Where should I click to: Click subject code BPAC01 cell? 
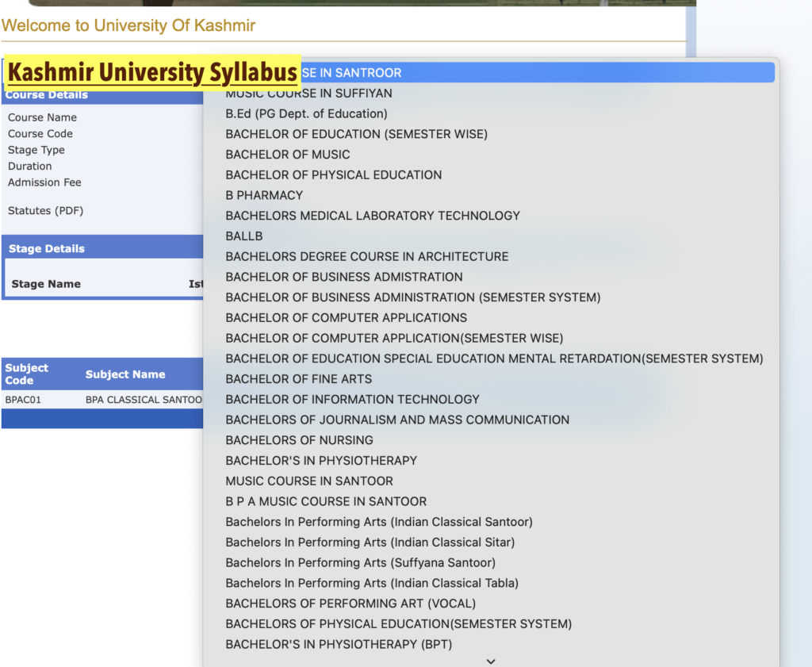pos(23,400)
